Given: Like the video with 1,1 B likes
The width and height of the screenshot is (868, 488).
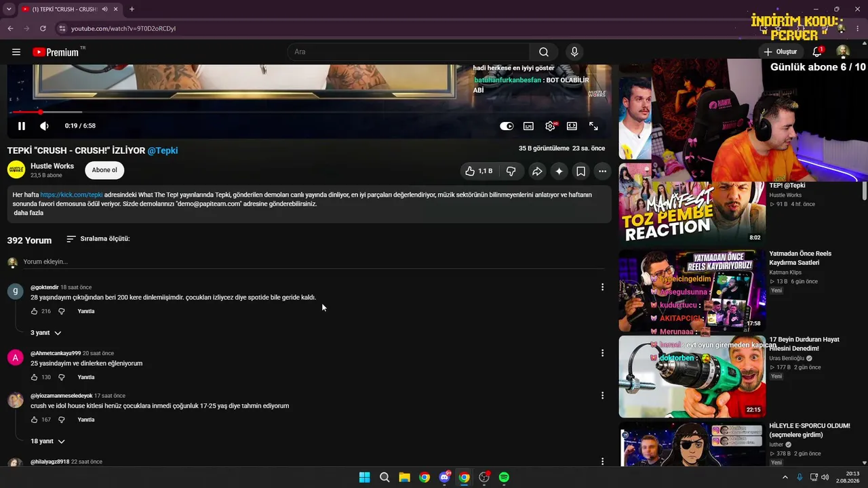Looking at the screenshot, I should [x=479, y=171].
